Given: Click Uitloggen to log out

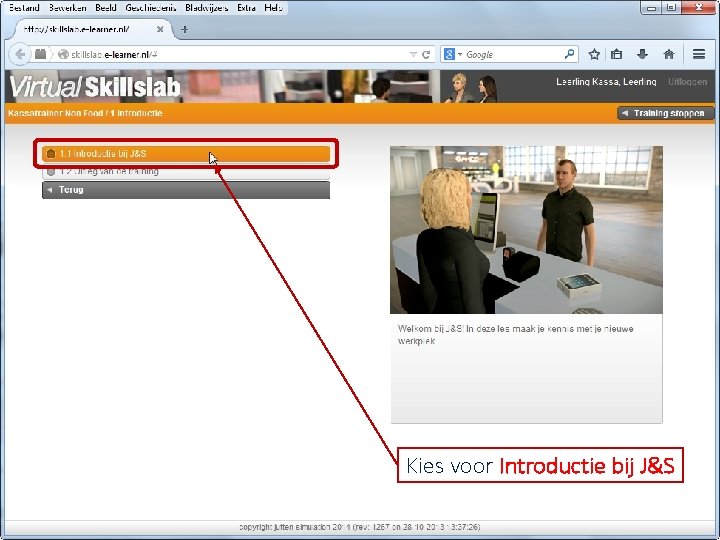Looking at the screenshot, I should [x=687, y=82].
